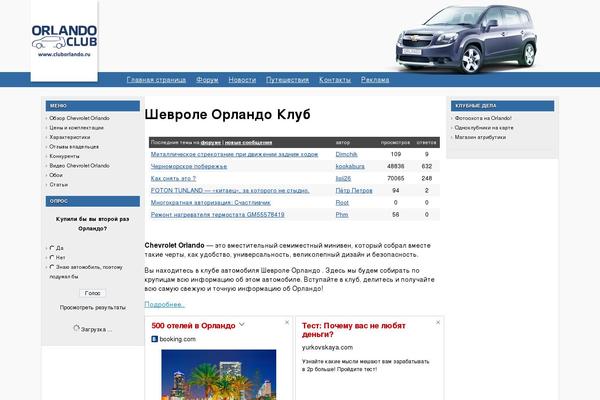Viewport: 600px width, 400px height.
Task: Open author profile lisi26
Action: [343, 178]
